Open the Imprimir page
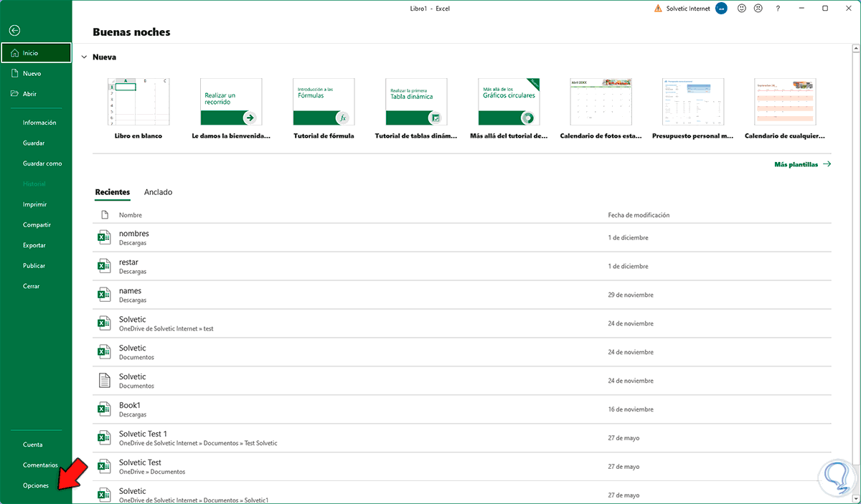 (34, 204)
